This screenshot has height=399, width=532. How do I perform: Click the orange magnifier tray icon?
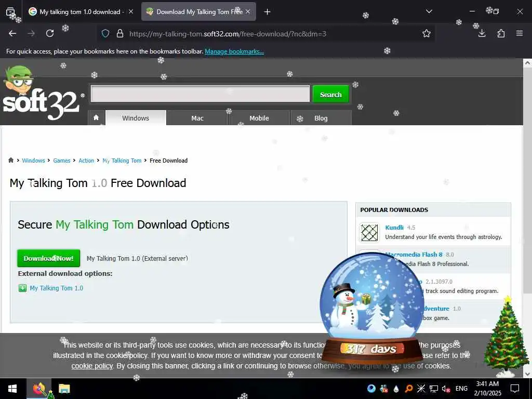[x=408, y=389]
